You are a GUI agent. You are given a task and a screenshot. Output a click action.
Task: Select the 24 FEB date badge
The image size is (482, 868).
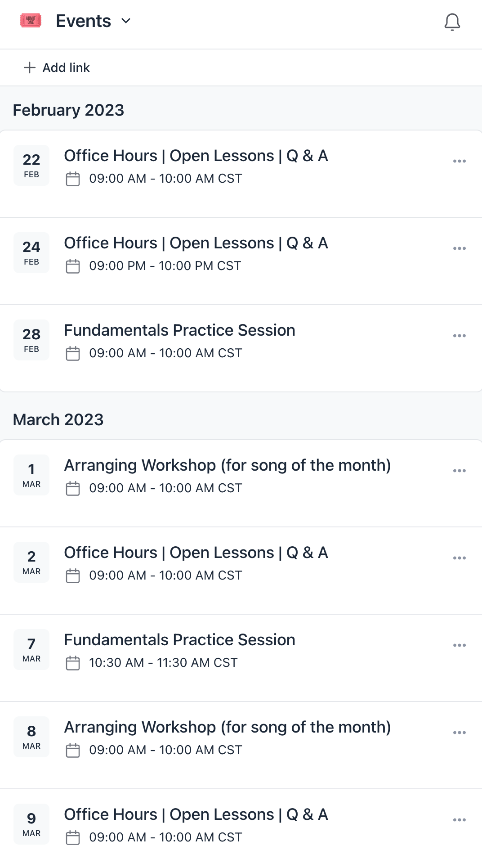click(31, 253)
